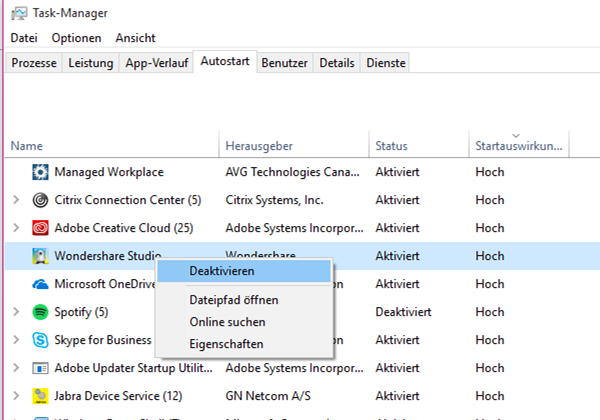Screen dimensions: 600x420
Task: Click the Hoch impact of Jabra Device Service
Action: coord(490,396)
